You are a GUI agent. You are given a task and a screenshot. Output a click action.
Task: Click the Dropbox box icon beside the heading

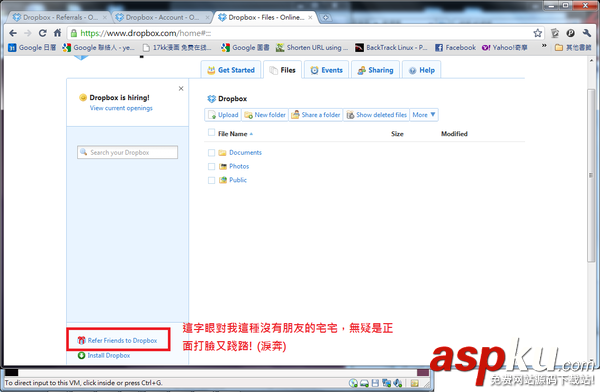[x=212, y=99]
